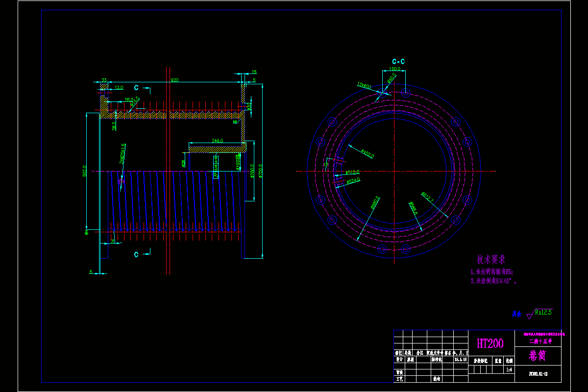This screenshot has height=392, width=588.
Task: Select the ø612.7 diameter dimension
Action: [427, 196]
